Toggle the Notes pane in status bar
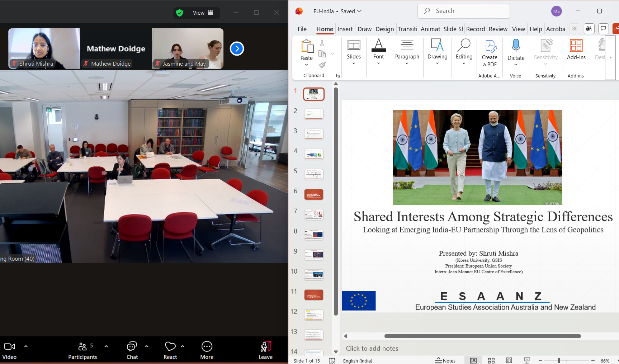 [445, 360]
